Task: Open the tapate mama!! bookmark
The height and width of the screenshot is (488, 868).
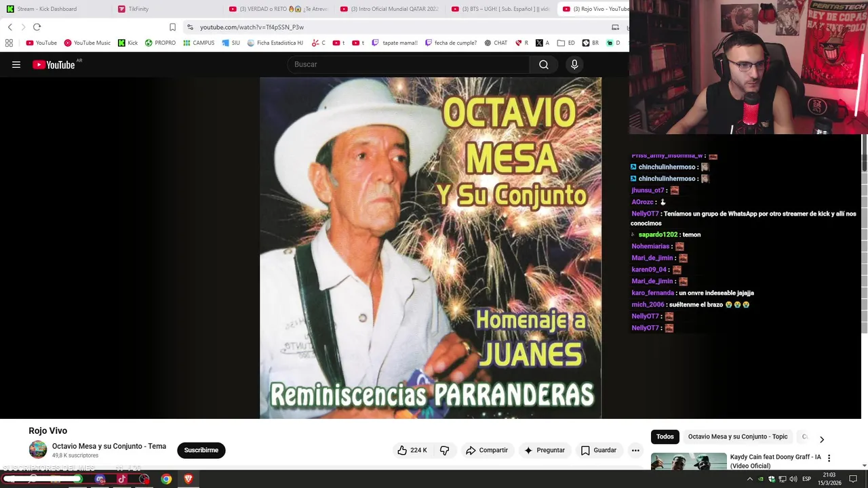Action: point(394,43)
